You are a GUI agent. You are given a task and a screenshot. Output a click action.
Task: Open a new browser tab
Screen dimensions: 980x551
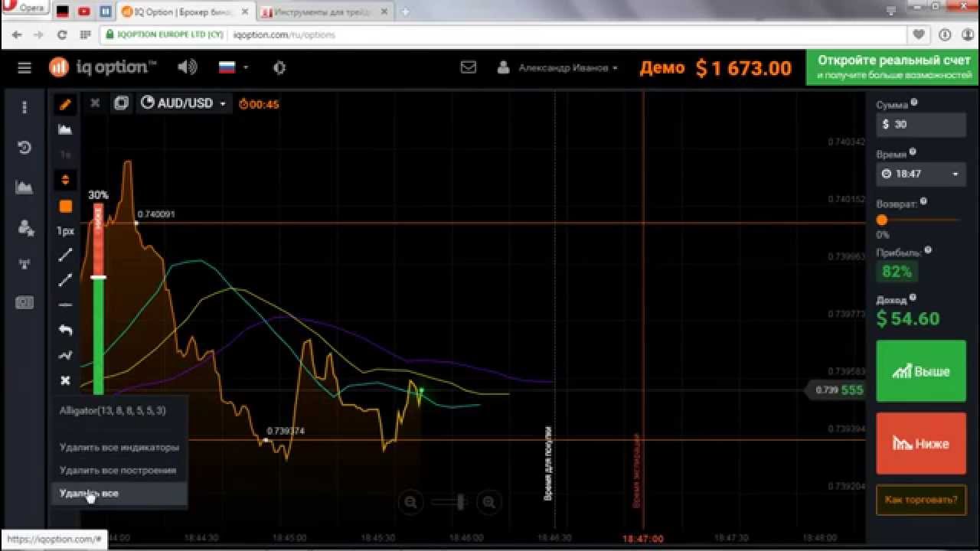[405, 11]
